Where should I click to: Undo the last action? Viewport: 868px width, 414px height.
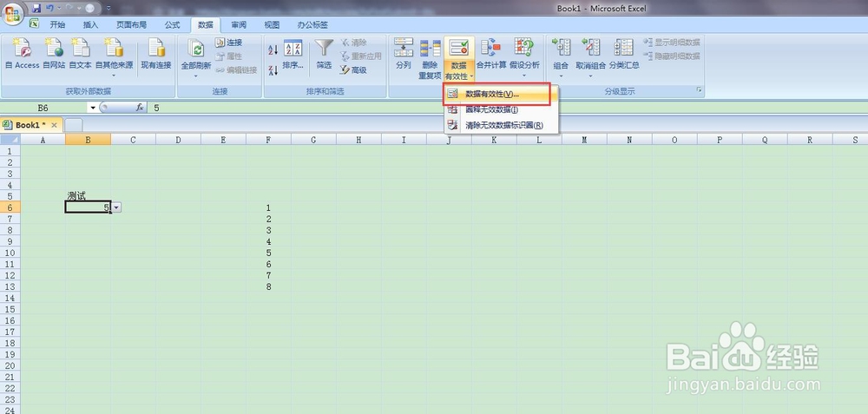49,9
